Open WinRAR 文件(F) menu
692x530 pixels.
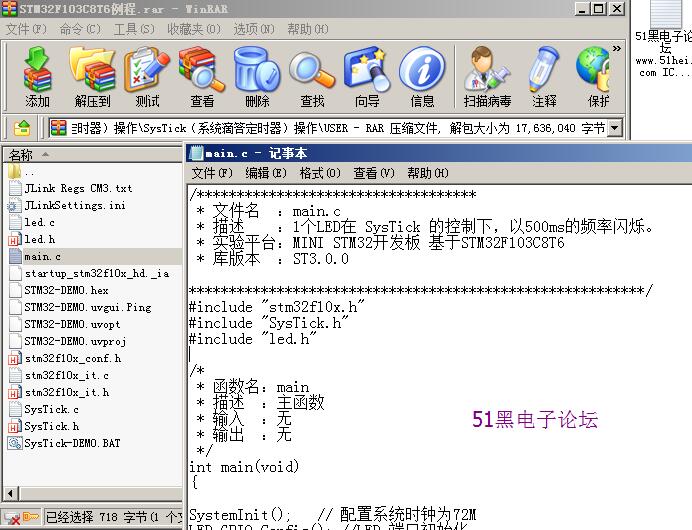pos(26,29)
